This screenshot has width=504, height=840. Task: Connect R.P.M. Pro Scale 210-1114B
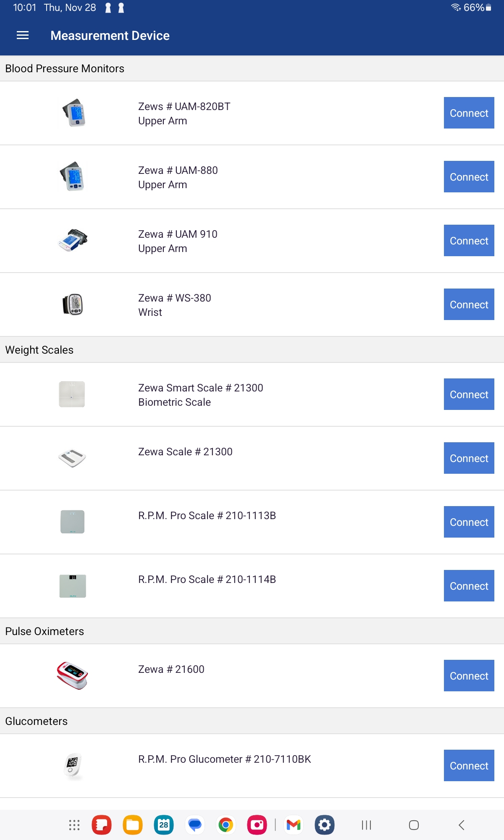pyautogui.click(x=469, y=586)
